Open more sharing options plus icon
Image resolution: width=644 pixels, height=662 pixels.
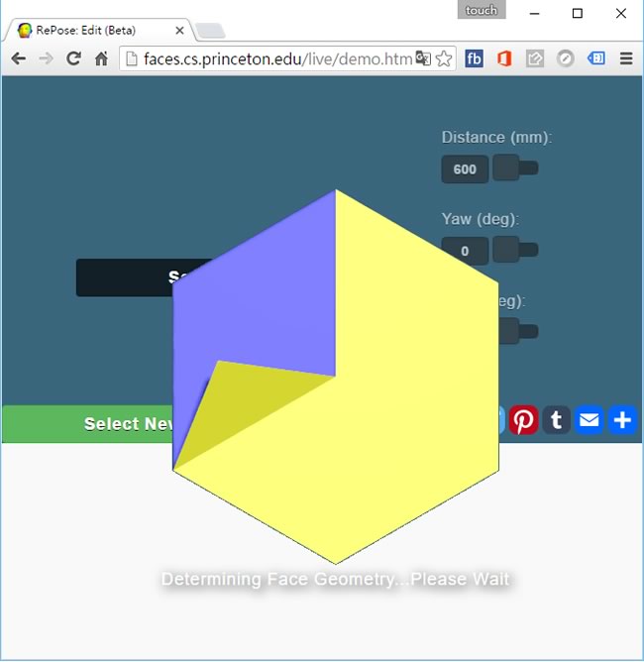click(622, 420)
